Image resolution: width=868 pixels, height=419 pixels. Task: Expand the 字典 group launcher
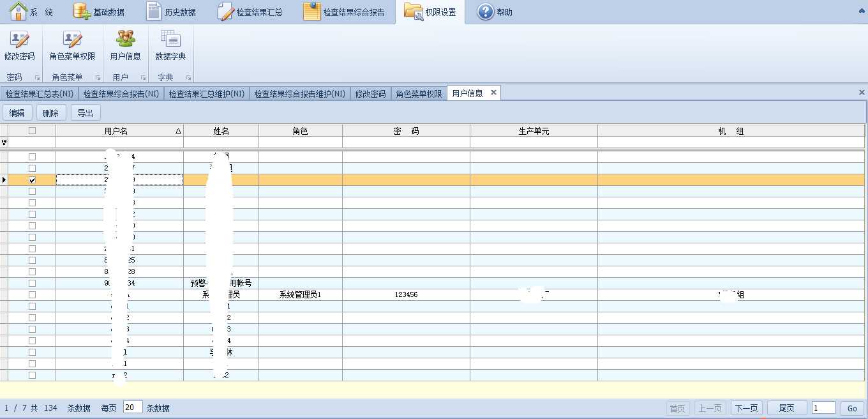(x=189, y=78)
